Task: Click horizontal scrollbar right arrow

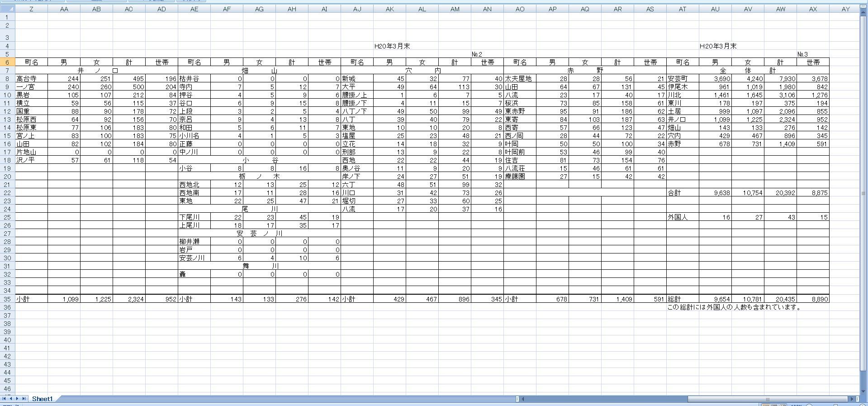Action: point(852,399)
